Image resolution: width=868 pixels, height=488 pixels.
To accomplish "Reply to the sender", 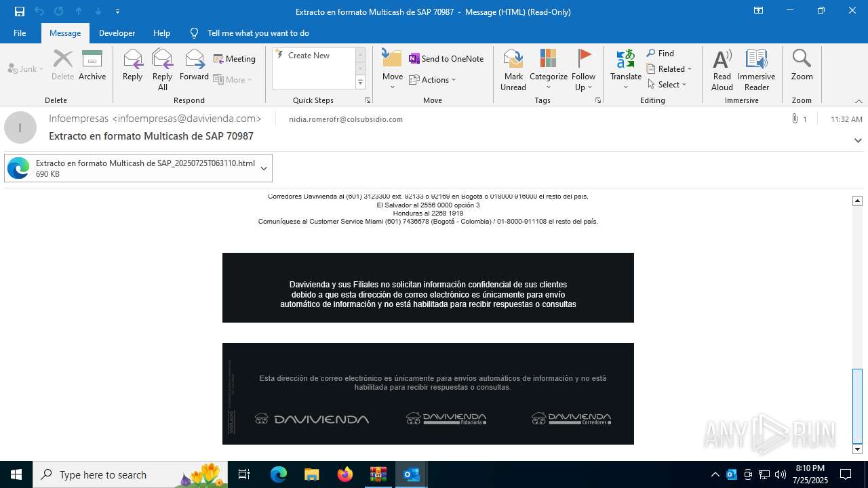I will [133, 66].
